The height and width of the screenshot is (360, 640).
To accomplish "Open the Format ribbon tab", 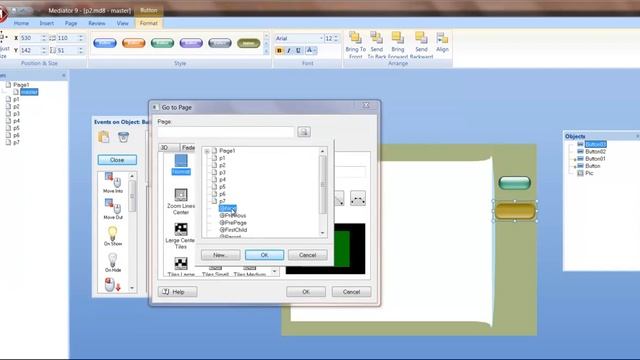I will coord(149,23).
